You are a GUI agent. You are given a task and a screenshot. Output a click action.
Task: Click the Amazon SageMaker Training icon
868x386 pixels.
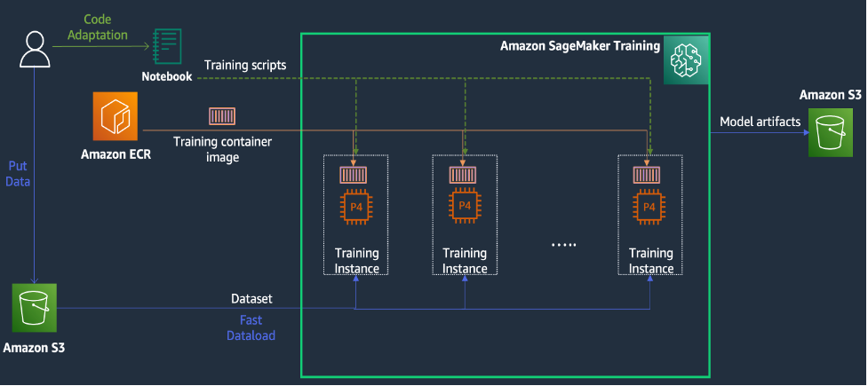point(686,61)
